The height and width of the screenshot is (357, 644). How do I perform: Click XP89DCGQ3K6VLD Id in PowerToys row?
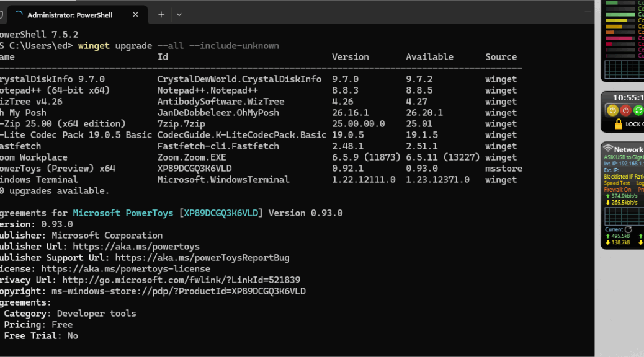(194, 168)
